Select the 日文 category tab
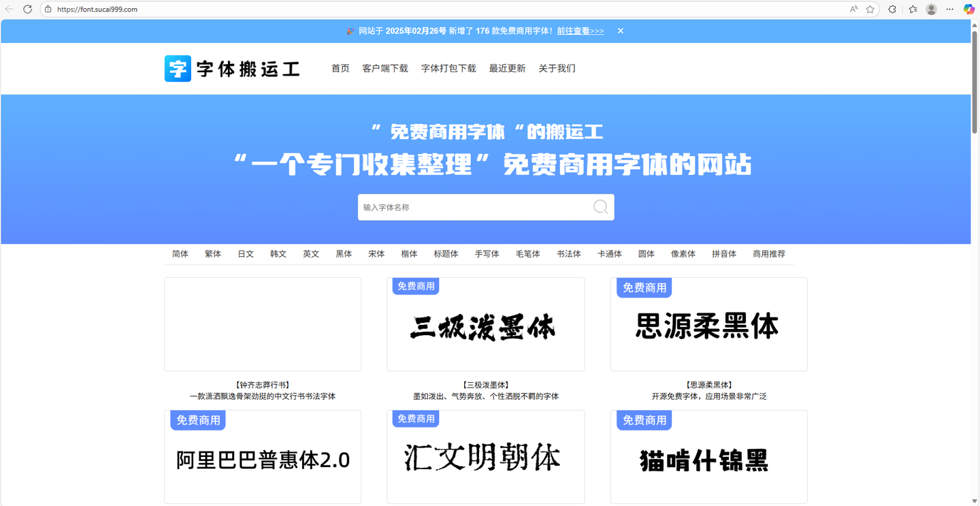Image resolution: width=980 pixels, height=506 pixels. tap(246, 254)
